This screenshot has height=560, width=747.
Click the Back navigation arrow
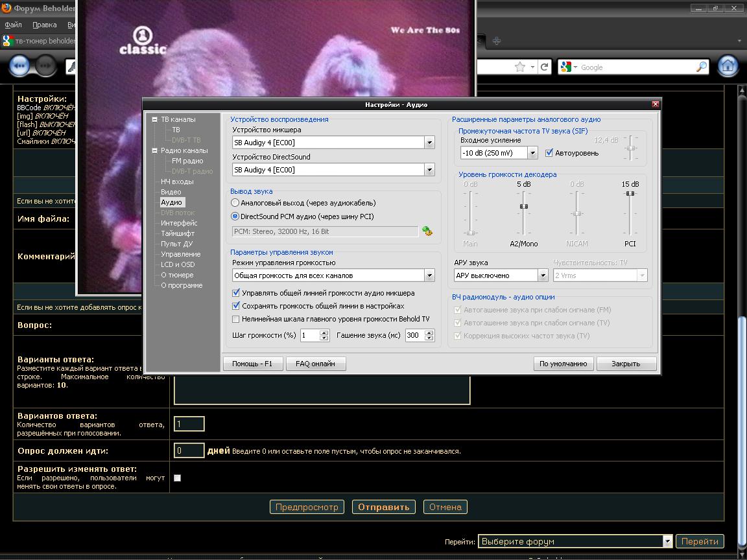(19, 65)
